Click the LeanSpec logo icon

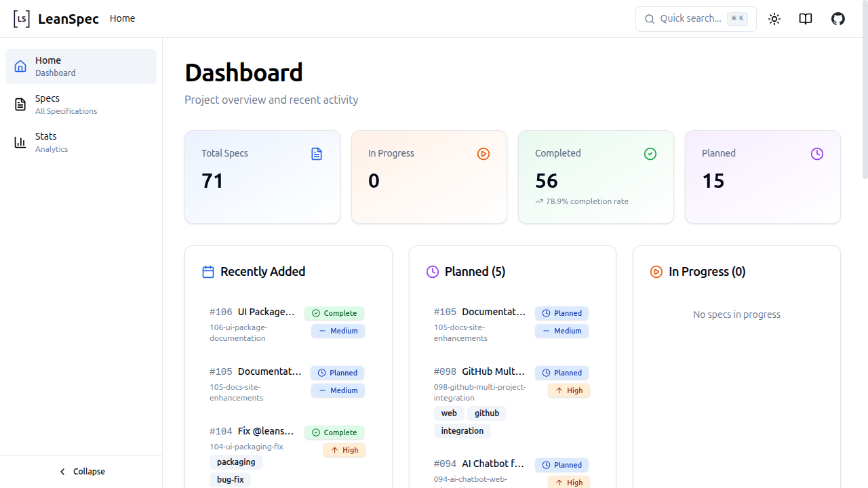[21, 18]
